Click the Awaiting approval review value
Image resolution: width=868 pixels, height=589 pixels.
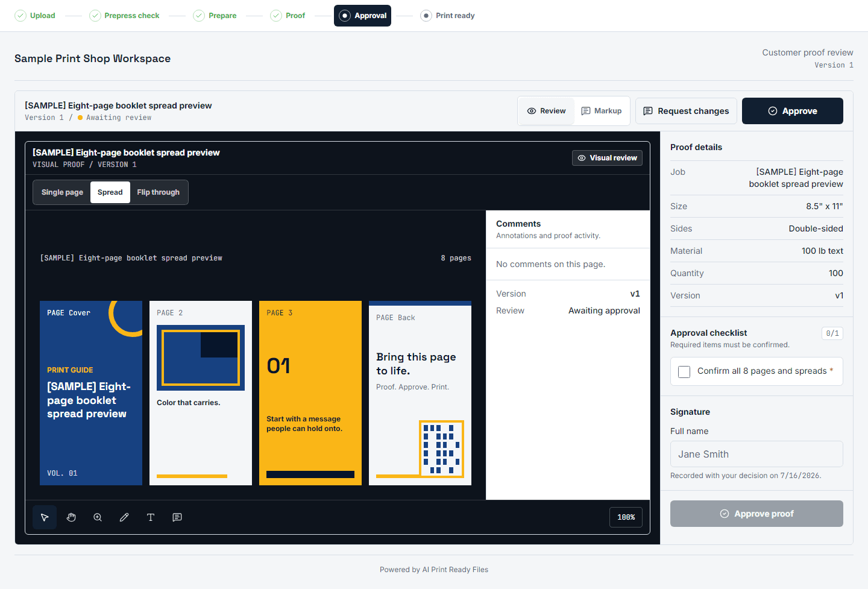click(604, 310)
